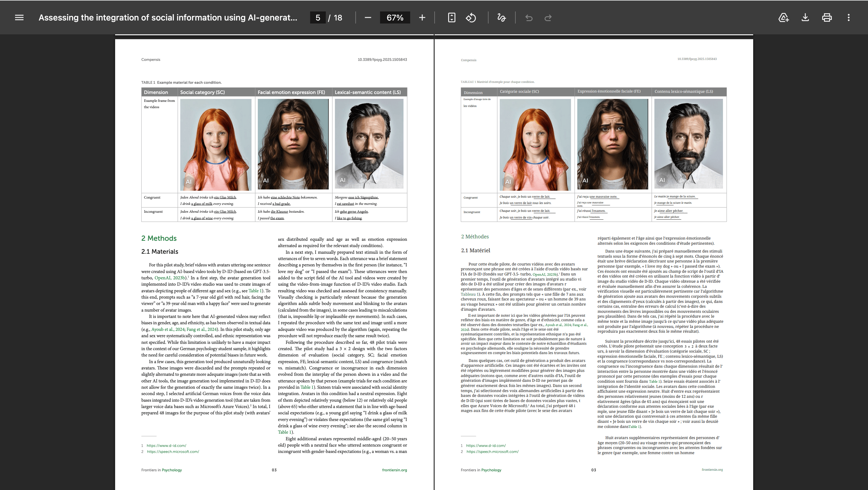The image size is (868, 490).
Task: Click the red-haired girl image on right page
Action: coord(535,145)
